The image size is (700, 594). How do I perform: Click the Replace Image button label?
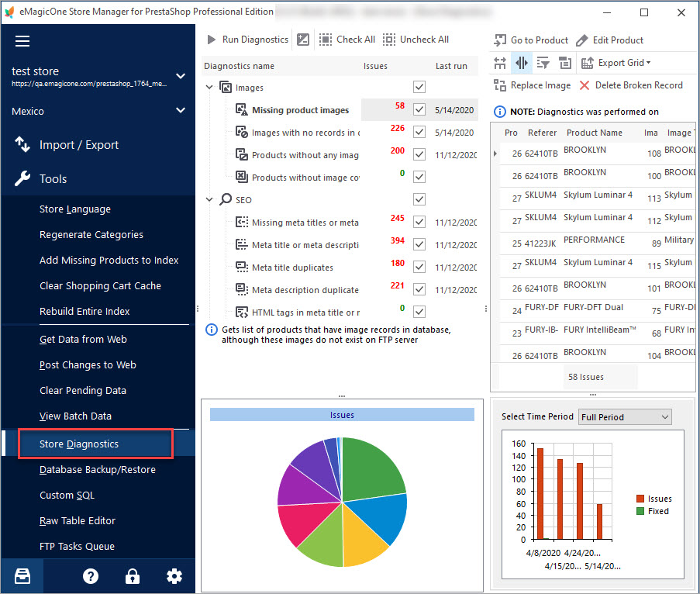[540, 85]
